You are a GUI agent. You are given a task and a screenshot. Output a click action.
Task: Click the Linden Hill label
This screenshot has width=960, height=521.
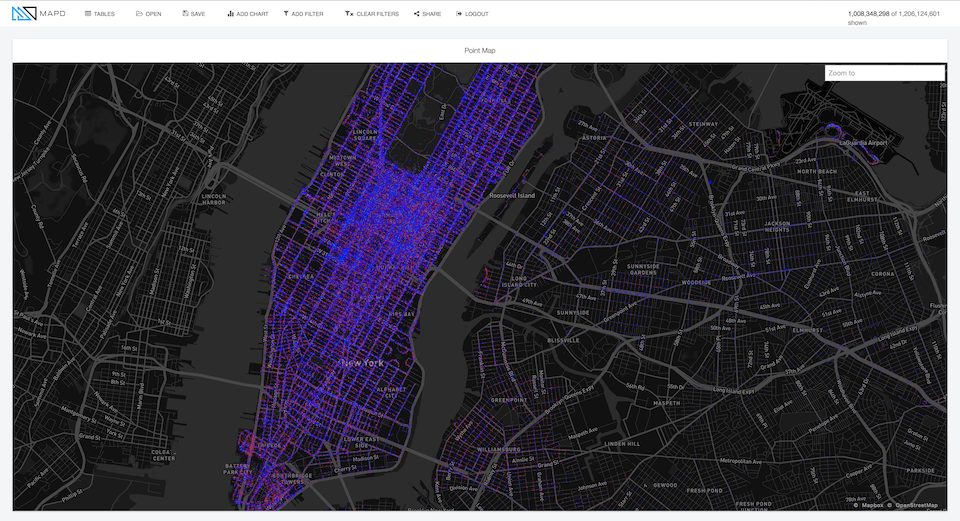tap(622, 444)
